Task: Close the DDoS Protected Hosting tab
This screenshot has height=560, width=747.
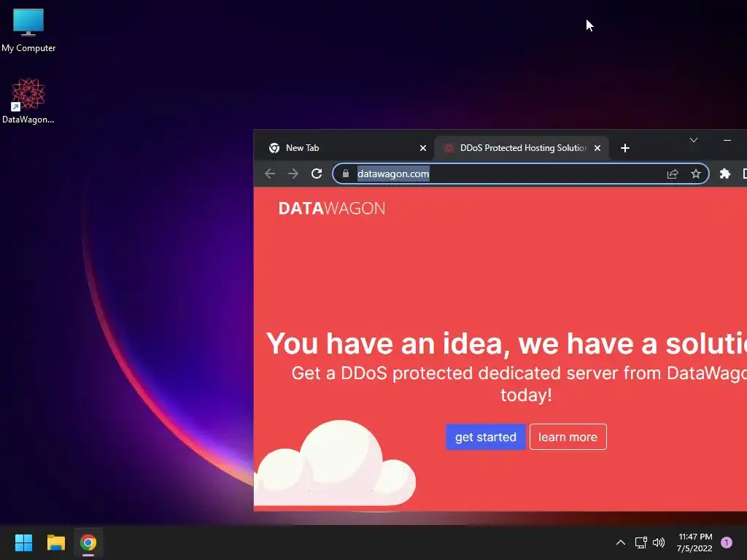Action: coord(597,148)
